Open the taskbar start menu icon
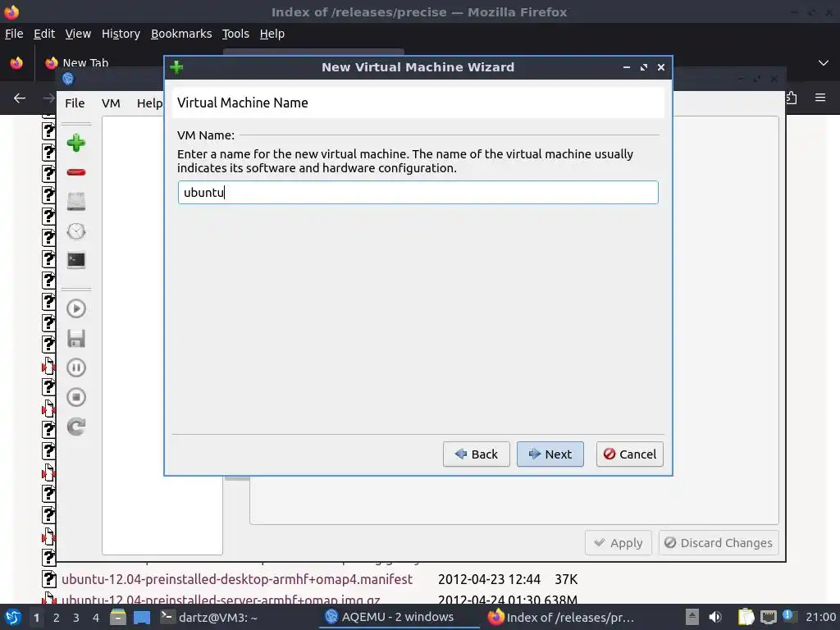The height and width of the screenshot is (630, 840). click(13, 618)
